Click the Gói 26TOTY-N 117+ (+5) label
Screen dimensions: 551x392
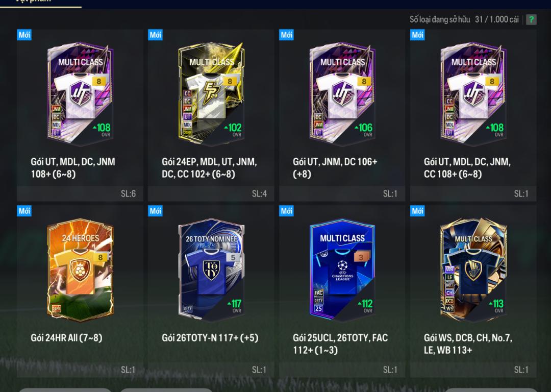coord(210,338)
